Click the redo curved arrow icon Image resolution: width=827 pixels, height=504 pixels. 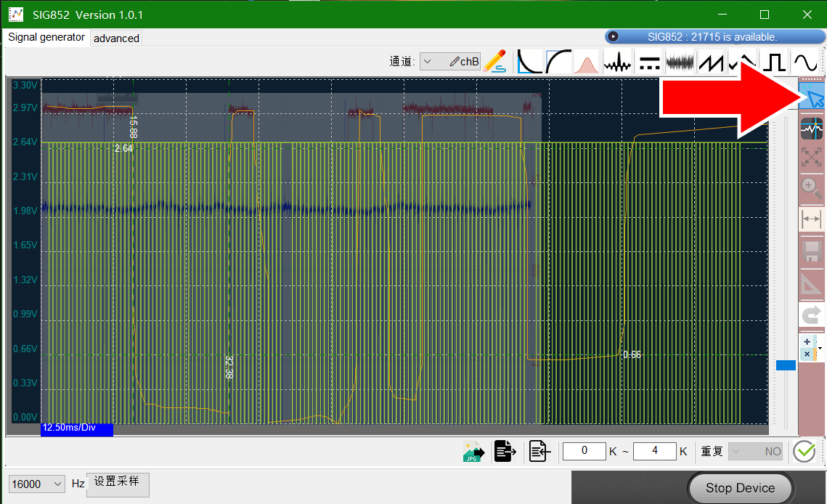(812, 315)
